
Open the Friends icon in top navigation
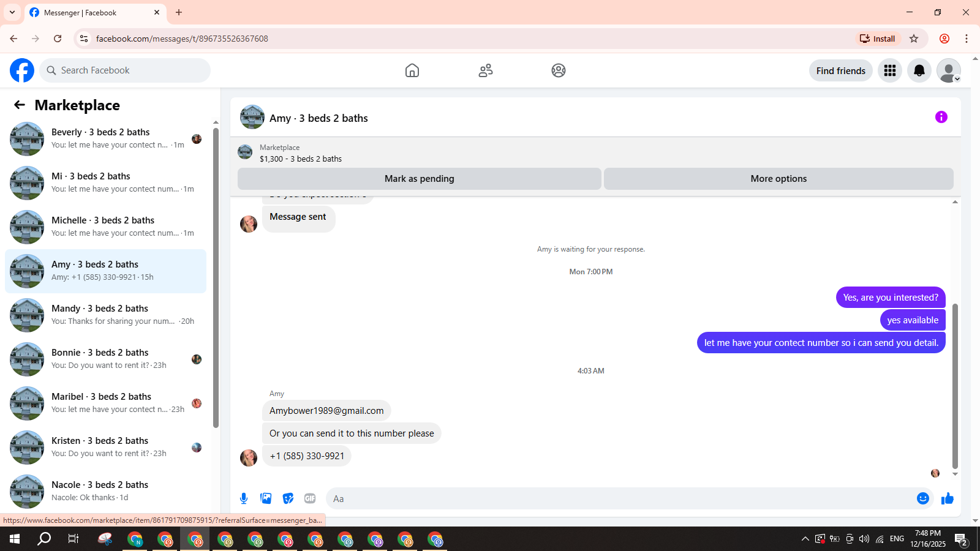tap(486, 70)
